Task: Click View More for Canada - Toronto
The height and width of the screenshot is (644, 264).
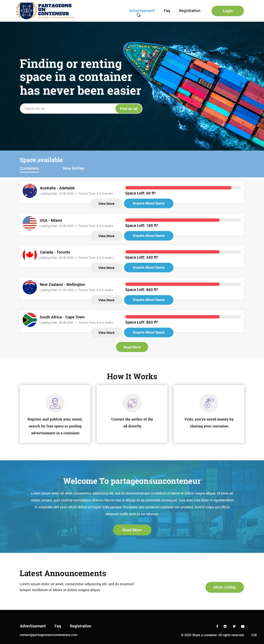Action: [106, 268]
